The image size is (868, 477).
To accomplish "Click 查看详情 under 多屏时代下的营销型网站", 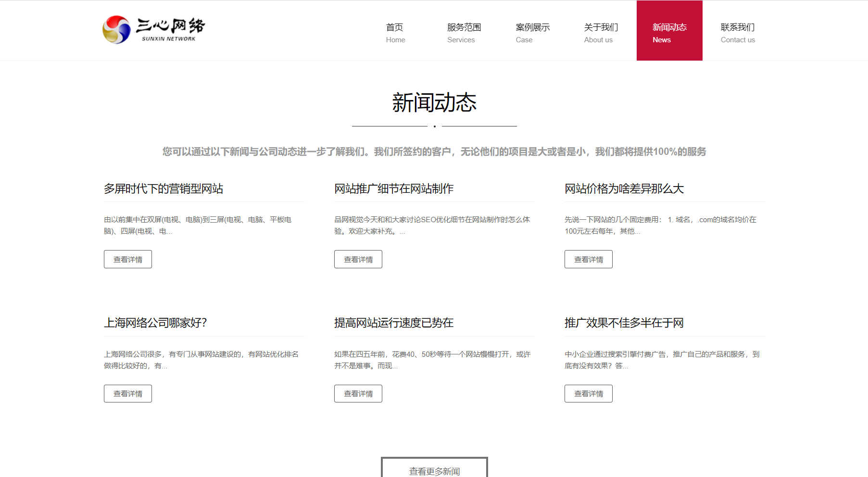I will [x=128, y=259].
